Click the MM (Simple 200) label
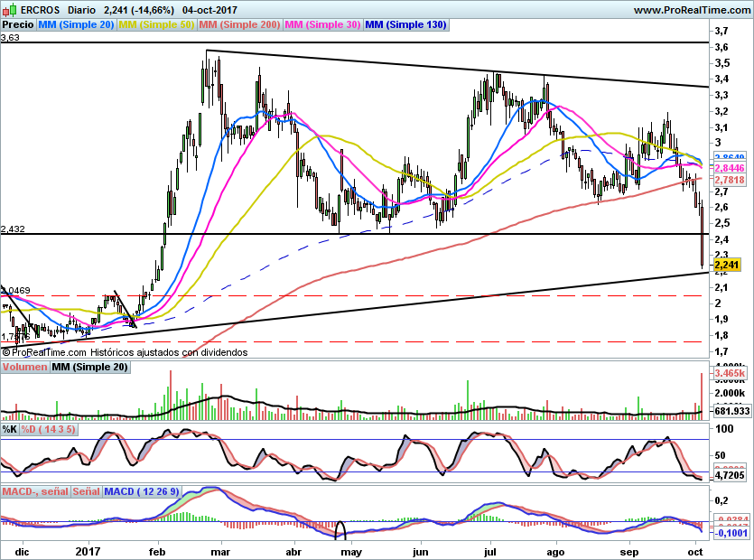 (x=239, y=24)
